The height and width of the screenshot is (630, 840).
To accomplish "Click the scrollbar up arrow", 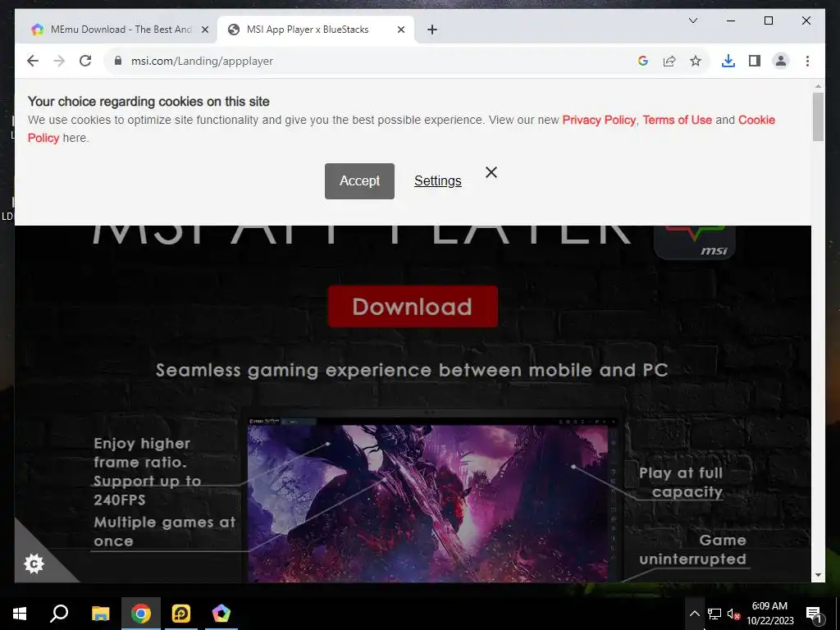I will 818,85.
